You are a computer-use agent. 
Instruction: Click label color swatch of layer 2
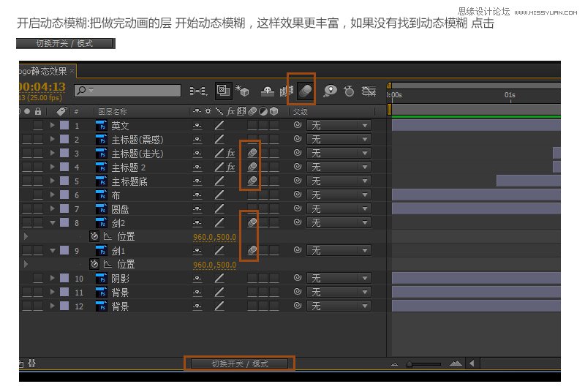coord(64,139)
